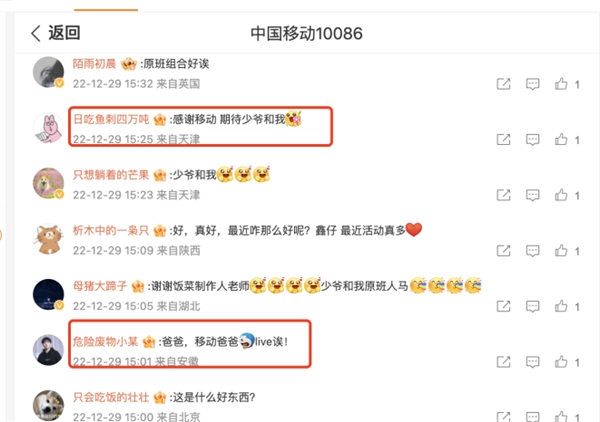Like the comment by 母猪大蹄子

561,306
